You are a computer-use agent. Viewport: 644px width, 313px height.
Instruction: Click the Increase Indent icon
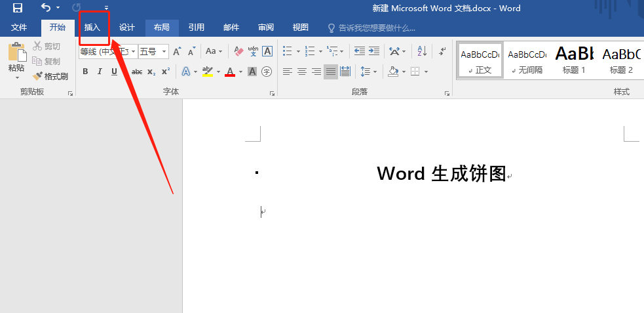coord(374,51)
